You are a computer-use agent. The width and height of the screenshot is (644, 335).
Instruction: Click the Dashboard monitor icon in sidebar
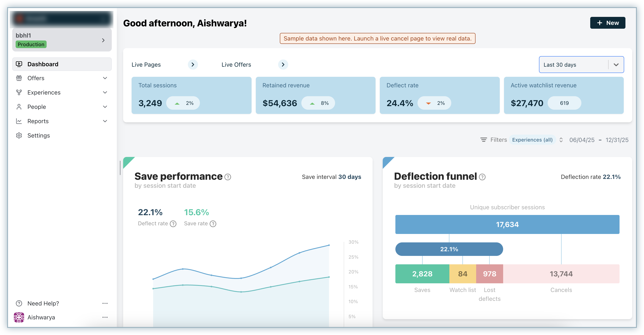click(19, 64)
